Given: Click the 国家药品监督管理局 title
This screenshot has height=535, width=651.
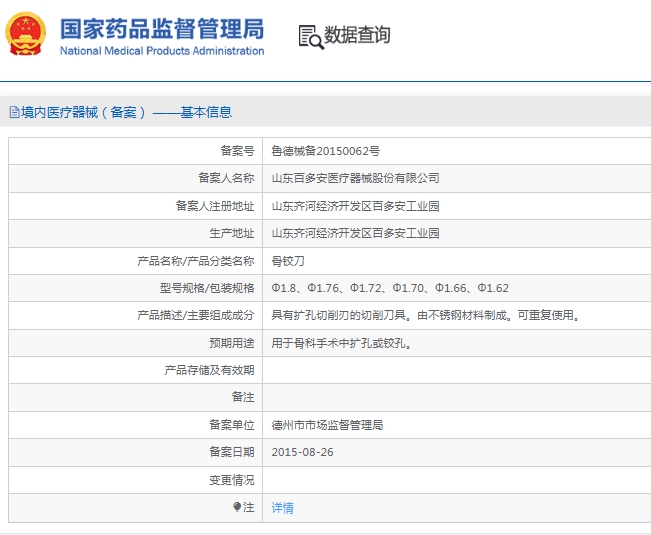Looking at the screenshot, I should pos(162,29).
